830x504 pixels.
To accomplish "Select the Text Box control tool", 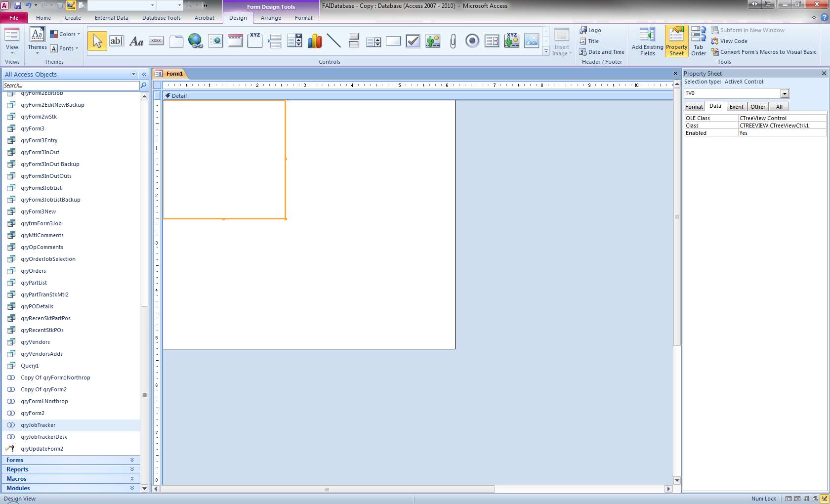I will [x=116, y=41].
